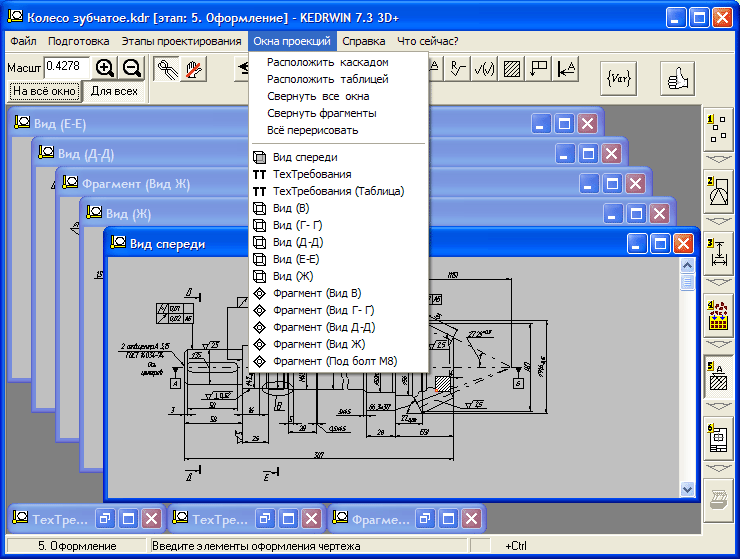Screen dimensions: 740x559
Task: Click the zoom out magnifier icon
Action: [132, 67]
